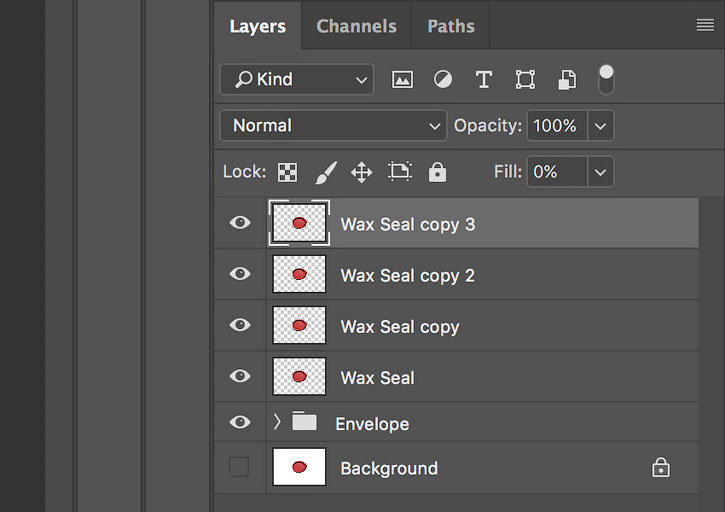
Task: Open the Normal blend mode dropdown
Action: [333, 125]
